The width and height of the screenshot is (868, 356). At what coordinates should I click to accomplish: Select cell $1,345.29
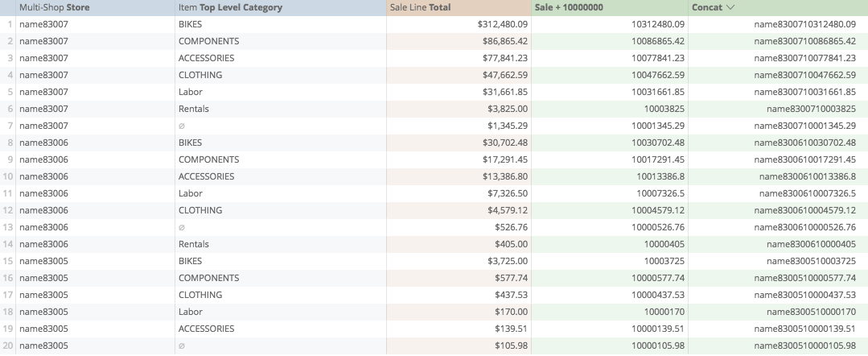[x=459, y=126]
